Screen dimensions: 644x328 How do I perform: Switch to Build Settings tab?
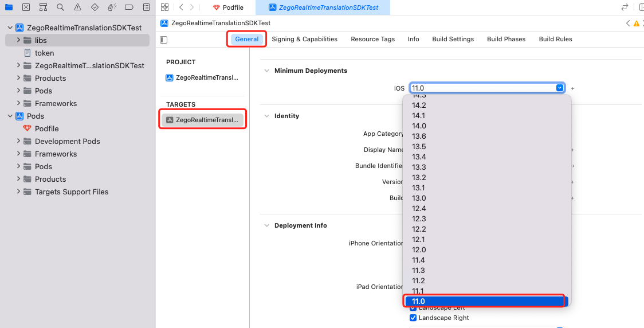[x=453, y=39]
